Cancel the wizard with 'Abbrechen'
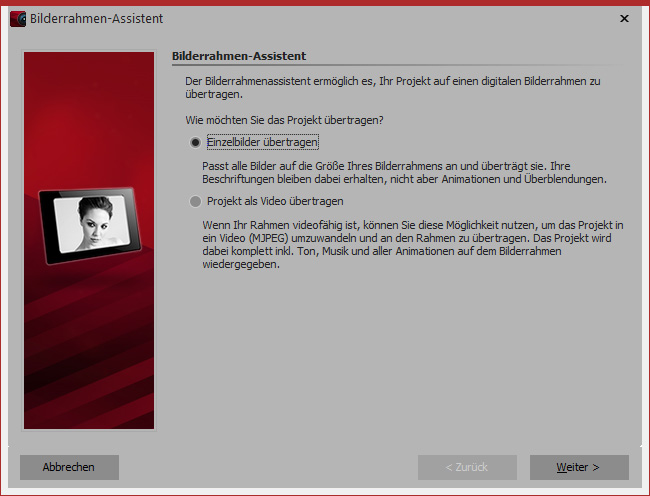 69,467
